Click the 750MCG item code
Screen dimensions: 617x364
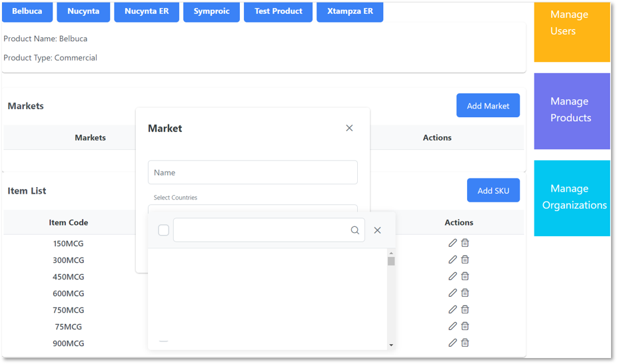point(69,310)
